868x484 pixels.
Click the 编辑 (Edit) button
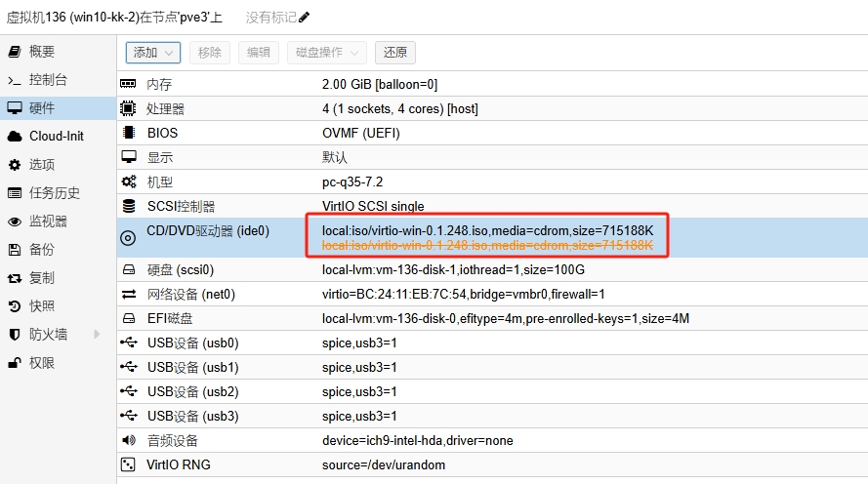[x=259, y=53]
